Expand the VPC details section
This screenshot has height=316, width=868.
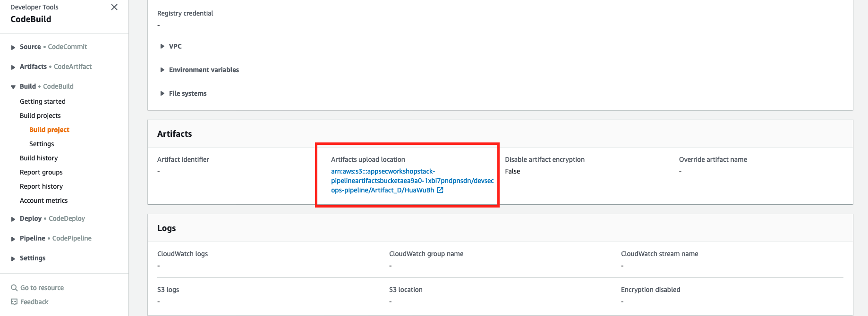162,46
